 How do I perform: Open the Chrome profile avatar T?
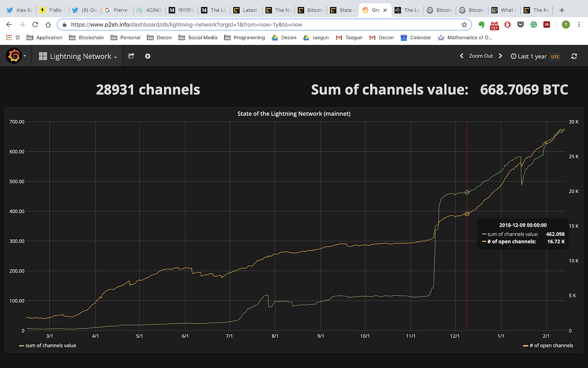566,24
